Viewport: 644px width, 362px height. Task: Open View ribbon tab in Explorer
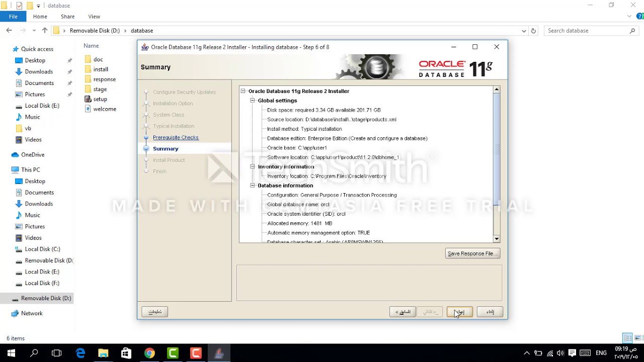tap(94, 17)
